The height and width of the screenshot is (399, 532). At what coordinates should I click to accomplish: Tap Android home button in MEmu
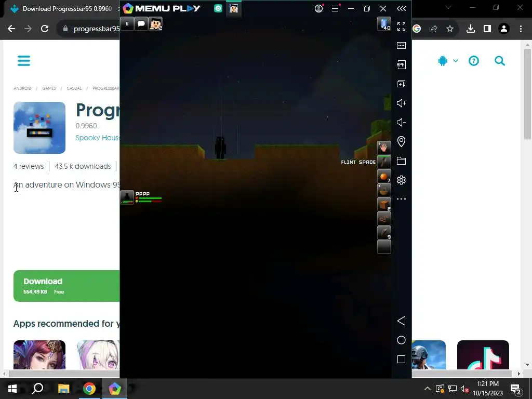402,340
